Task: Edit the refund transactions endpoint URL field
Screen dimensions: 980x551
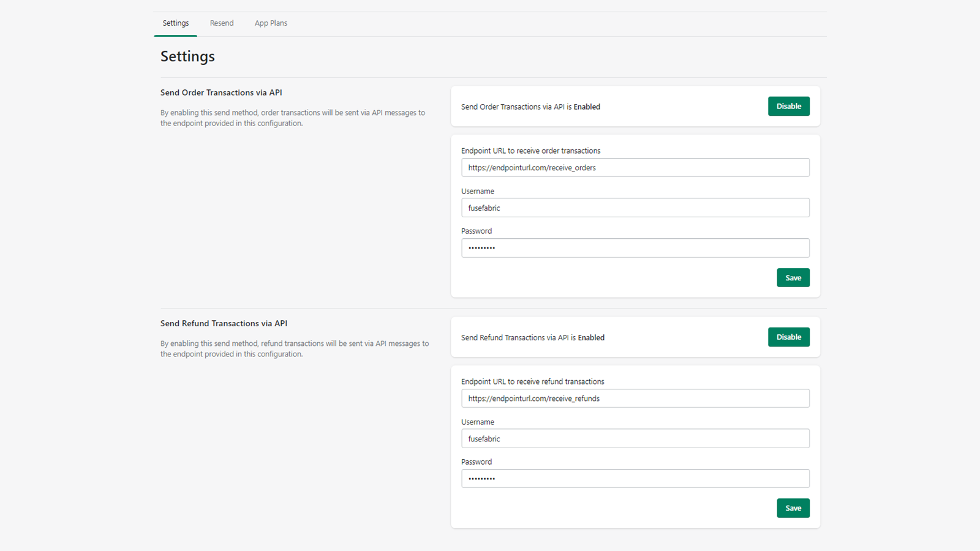Action: pos(635,399)
